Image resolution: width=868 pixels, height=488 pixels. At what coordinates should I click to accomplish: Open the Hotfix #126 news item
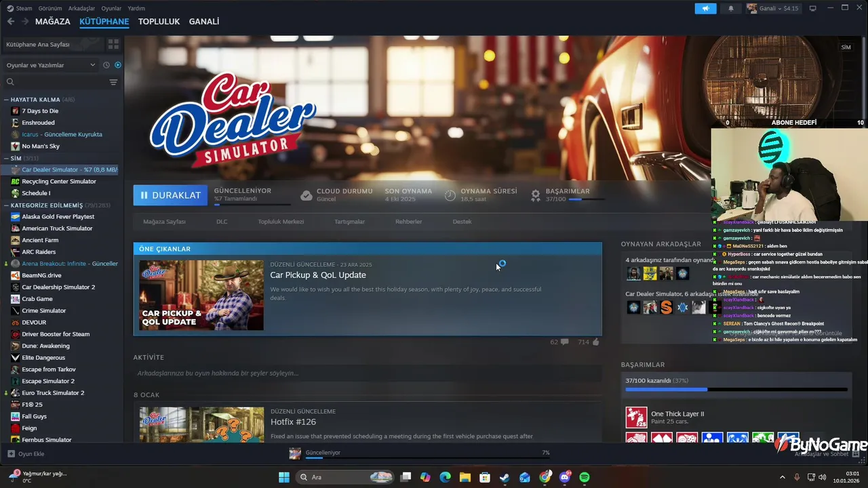(x=293, y=422)
